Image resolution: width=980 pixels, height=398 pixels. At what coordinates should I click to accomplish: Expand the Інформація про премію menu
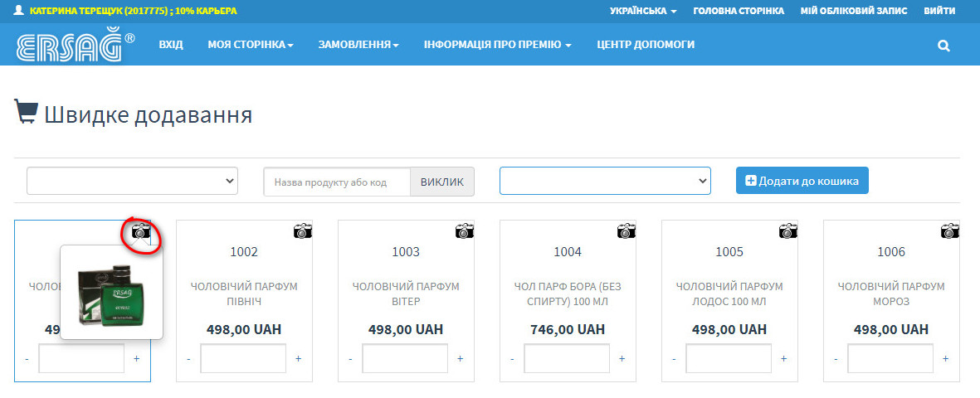[x=497, y=45]
